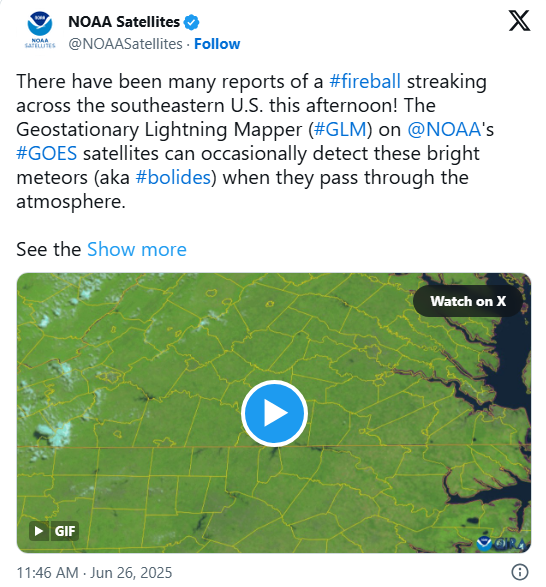The height and width of the screenshot is (587, 546).
Task: Click the NOAA CIRA watermark logo
Action: tap(502, 544)
